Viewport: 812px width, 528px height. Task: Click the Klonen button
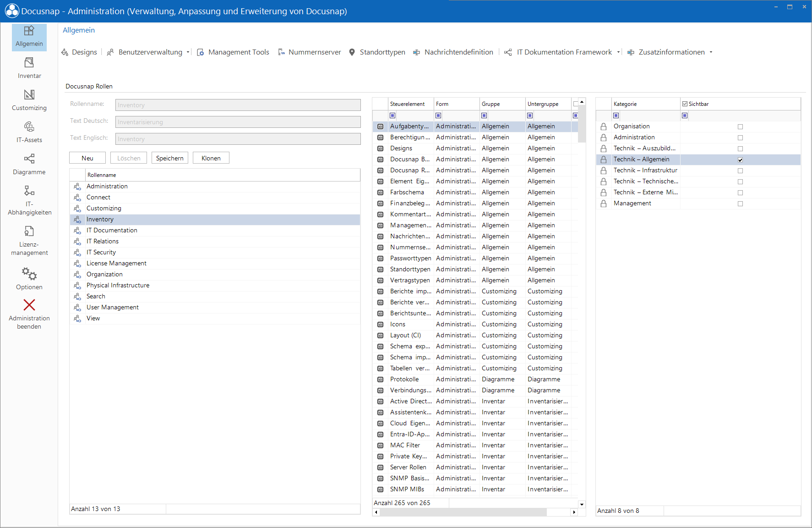point(211,158)
